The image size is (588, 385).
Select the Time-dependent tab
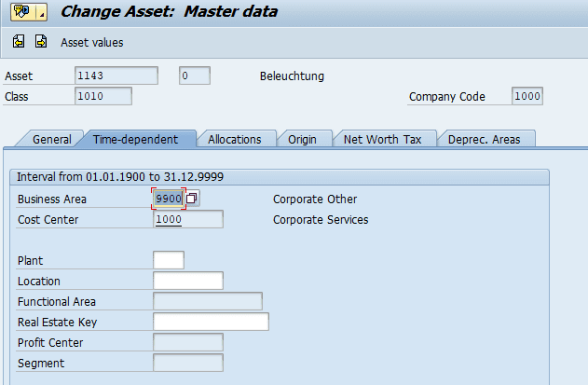coord(135,139)
